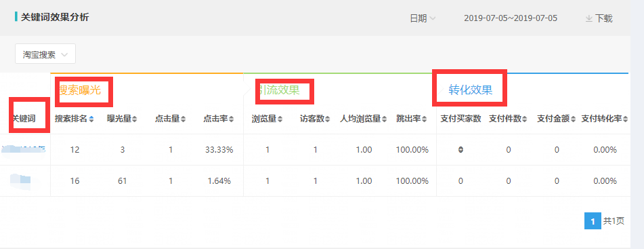644x249 pixels.
Task: Sort by 点击率 column arrows
Action: (x=231, y=119)
